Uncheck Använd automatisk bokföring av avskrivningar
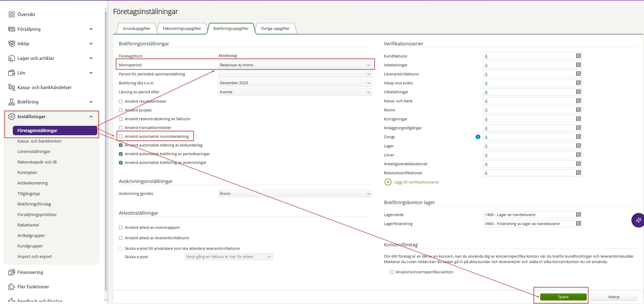 [x=121, y=163]
